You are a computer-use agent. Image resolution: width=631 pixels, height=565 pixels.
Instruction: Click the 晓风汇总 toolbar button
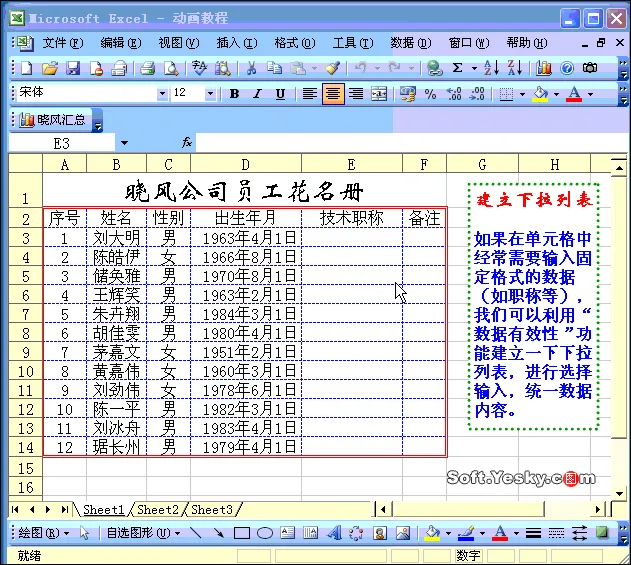(x=54, y=120)
